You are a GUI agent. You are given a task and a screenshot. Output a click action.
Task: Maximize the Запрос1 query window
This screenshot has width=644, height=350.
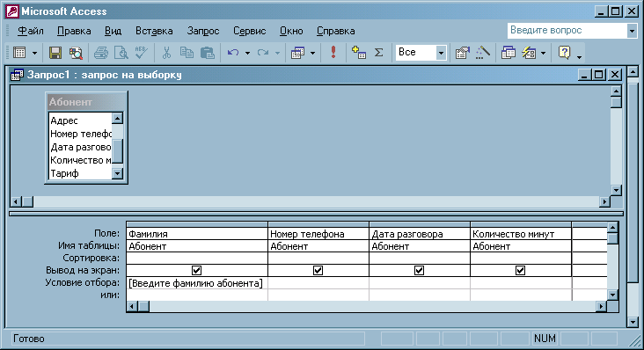[599, 75]
